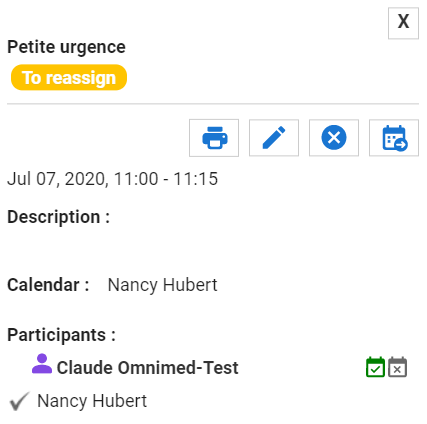Move the appointment with the calendar arrow icon
Viewport: 427px width, 424px height.
click(394, 138)
